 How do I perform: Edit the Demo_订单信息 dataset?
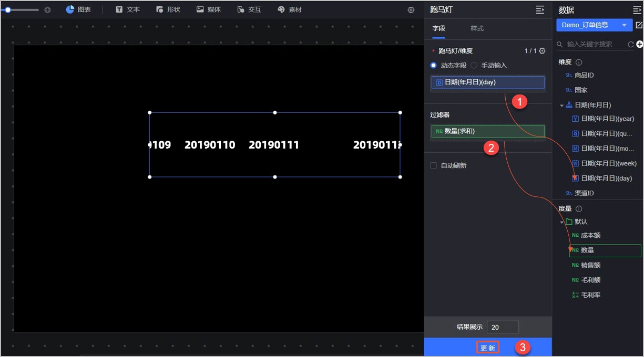pyautogui.click(x=639, y=25)
